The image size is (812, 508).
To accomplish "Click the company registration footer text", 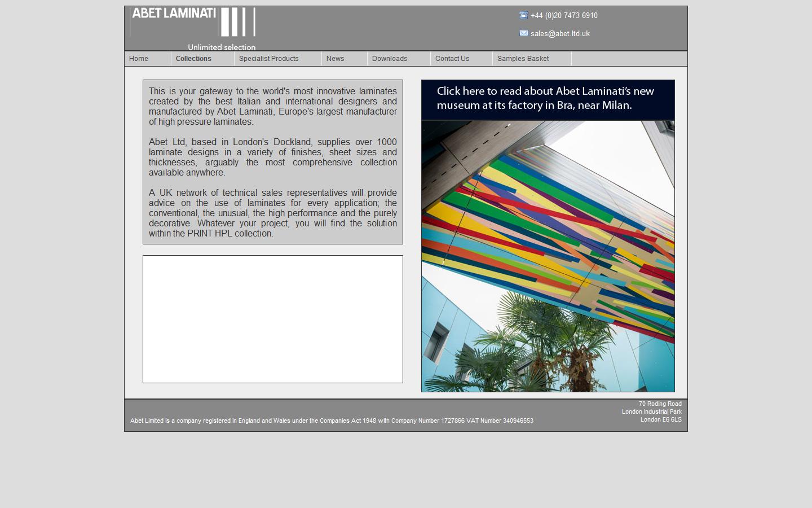I will coord(332,421).
